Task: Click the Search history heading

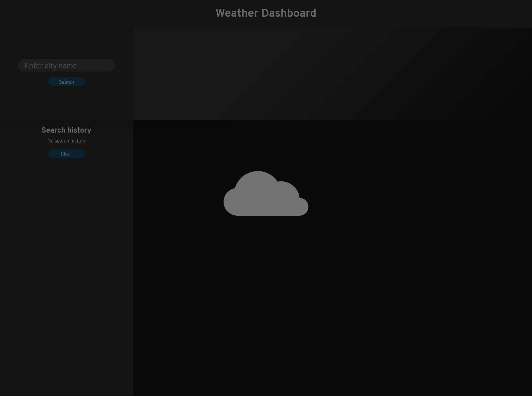Action: coord(66,130)
